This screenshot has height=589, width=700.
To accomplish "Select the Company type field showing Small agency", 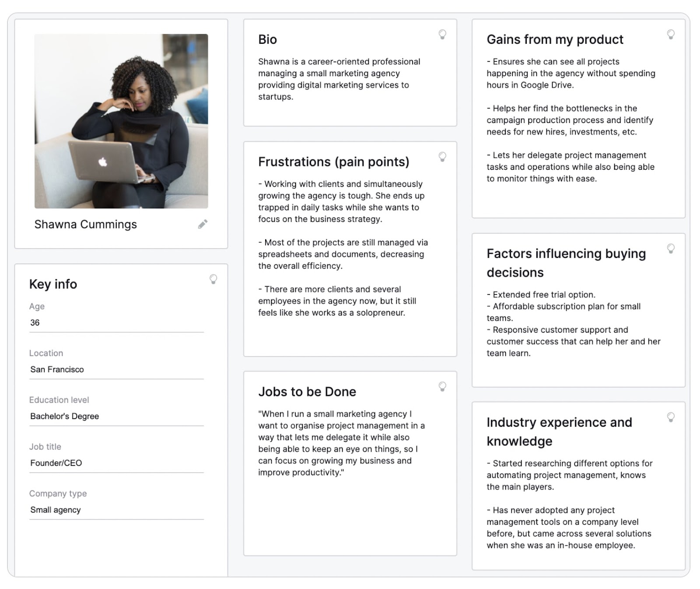I will click(116, 509).
